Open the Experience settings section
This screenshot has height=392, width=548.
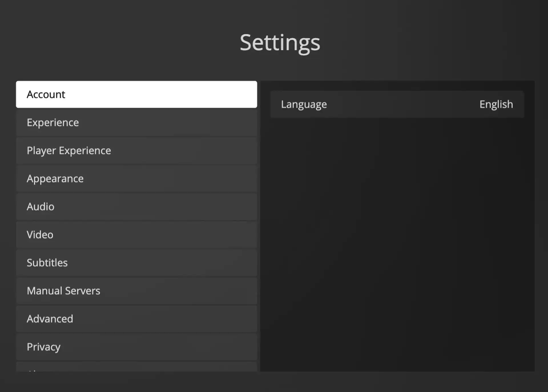tap(137, 122)
